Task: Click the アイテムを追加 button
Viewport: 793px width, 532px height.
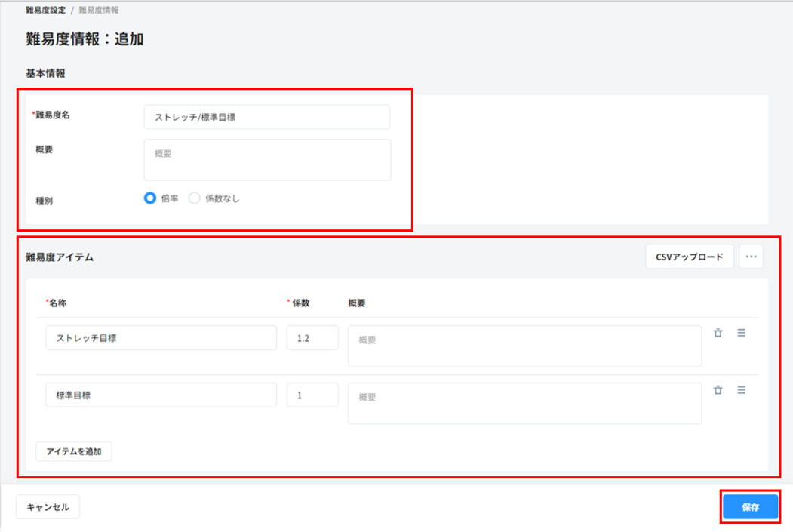Action: (73, 451)
